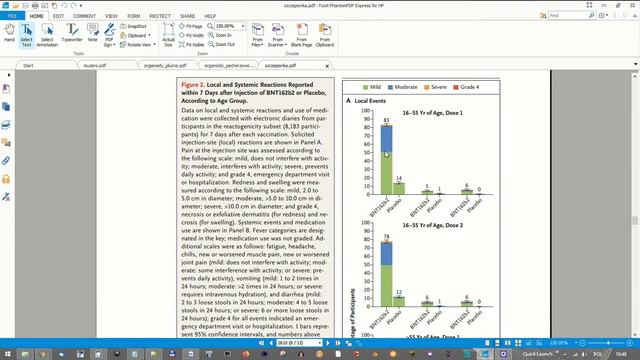Switch to the SHARE ribbon tab

click(188, 16)
